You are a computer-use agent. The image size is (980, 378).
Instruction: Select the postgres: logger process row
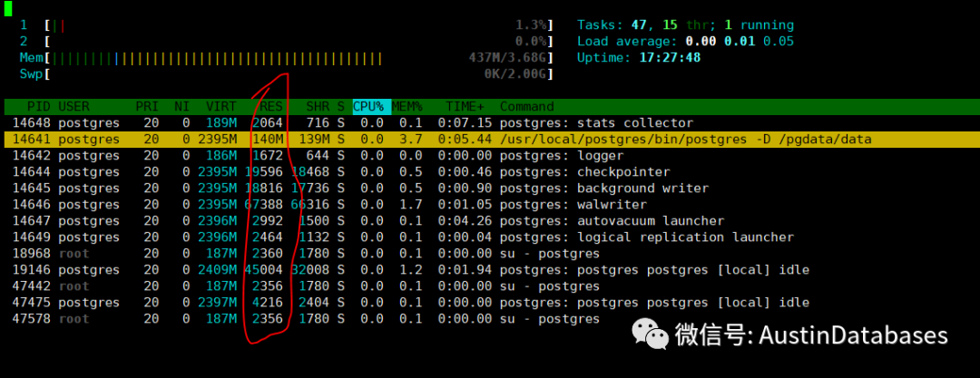[490, 156]
